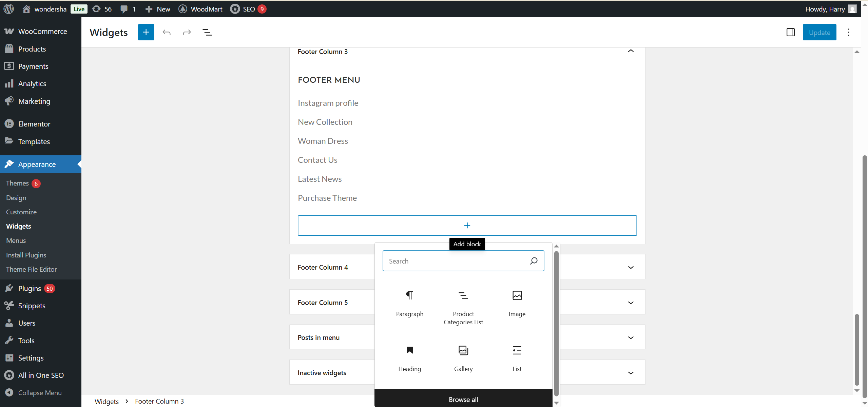Open the WooCommerce notification icon showing 56
868x407 pixels.
[97, 9]
